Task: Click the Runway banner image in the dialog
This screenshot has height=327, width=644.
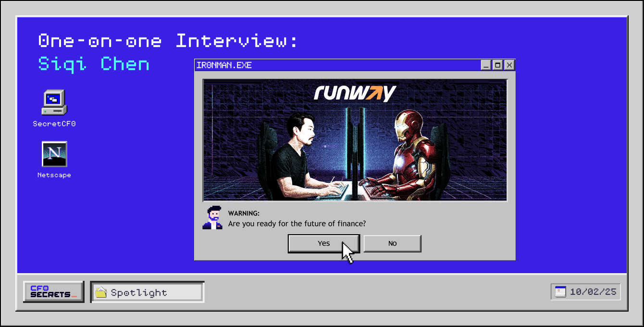Action: (355, 140)
